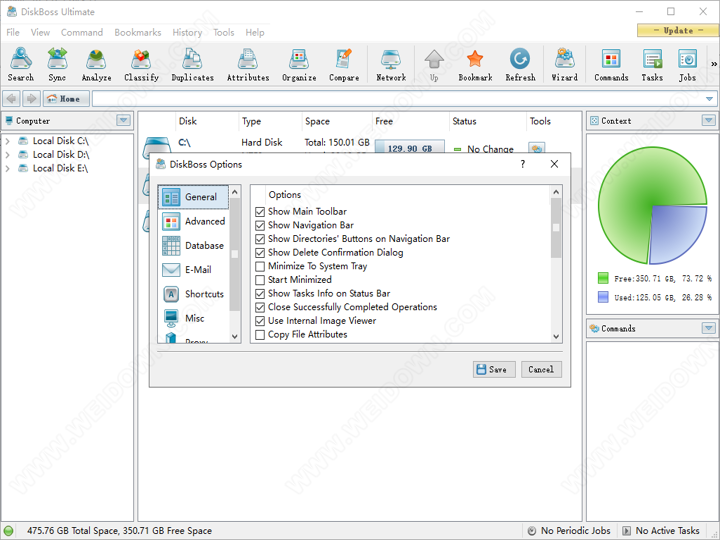Open the Analyze disk tool
The image size is (720, 540).
96,64
